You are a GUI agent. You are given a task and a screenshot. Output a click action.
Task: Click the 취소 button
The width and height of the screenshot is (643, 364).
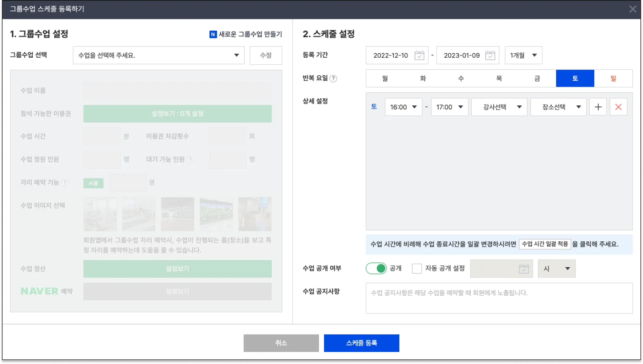click(281, 343)
